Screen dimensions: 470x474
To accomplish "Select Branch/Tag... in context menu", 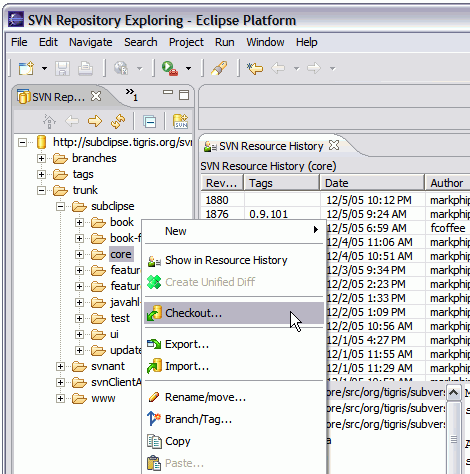I will [x=198, y=419].
